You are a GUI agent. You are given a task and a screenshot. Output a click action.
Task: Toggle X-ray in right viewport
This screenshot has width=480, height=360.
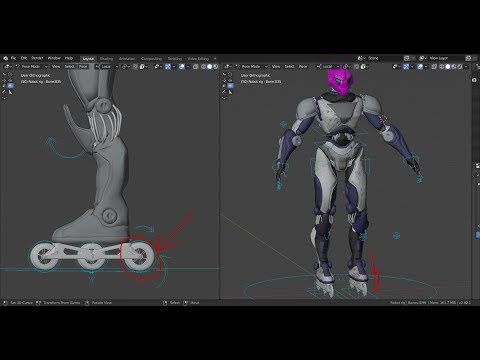click(434, 67)
